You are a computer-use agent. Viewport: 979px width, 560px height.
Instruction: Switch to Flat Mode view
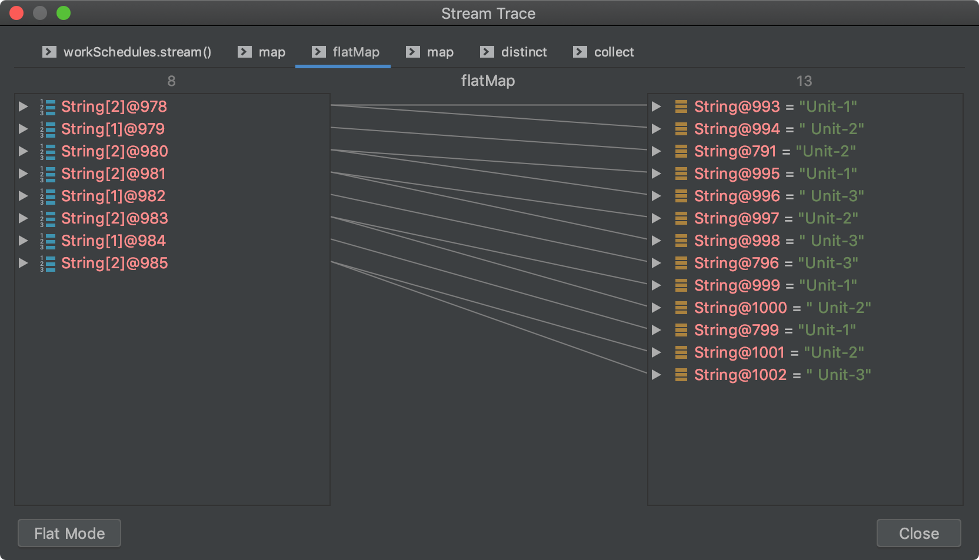pos(69,533)
